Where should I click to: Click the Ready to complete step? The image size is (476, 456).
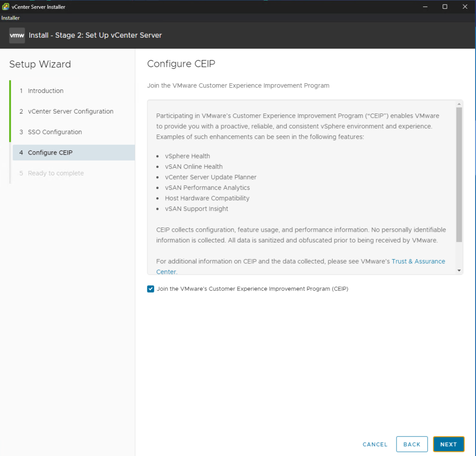coord(56,173)
